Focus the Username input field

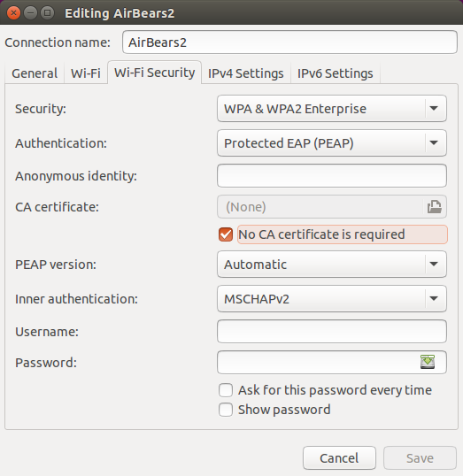[332, 331]
